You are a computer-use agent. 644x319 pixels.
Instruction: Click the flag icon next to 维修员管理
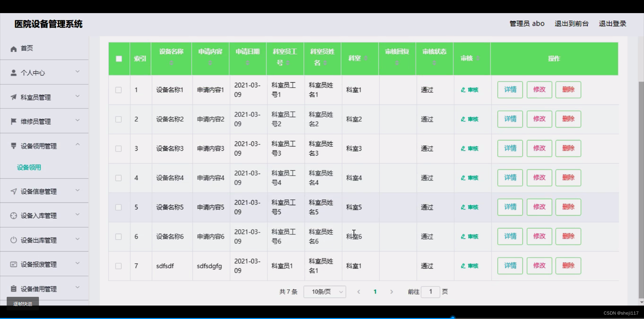click(x=14, y=121)
